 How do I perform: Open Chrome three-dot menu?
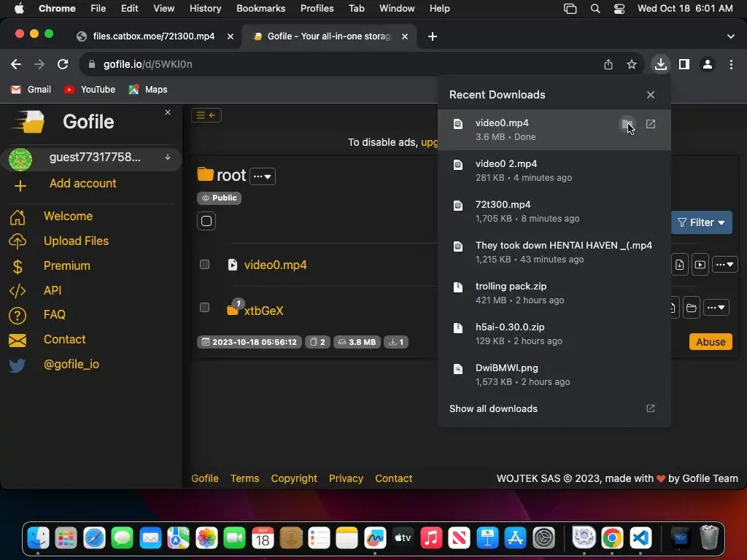pyautogui.click(x=731, y=64)
